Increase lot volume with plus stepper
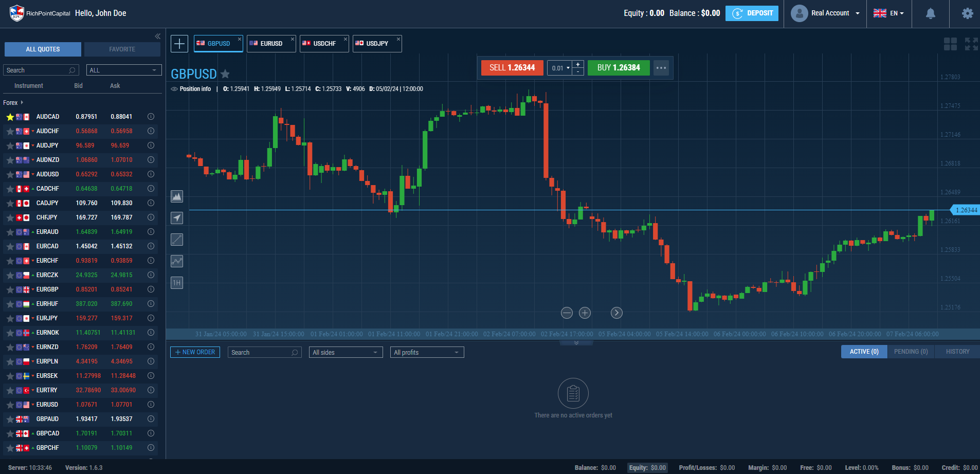980x474 pixels. (x=578, y=64)
